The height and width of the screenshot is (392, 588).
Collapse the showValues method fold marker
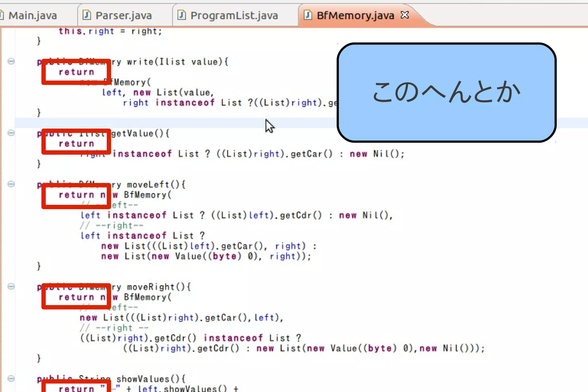pyautogui.click(x=11, y=379)
